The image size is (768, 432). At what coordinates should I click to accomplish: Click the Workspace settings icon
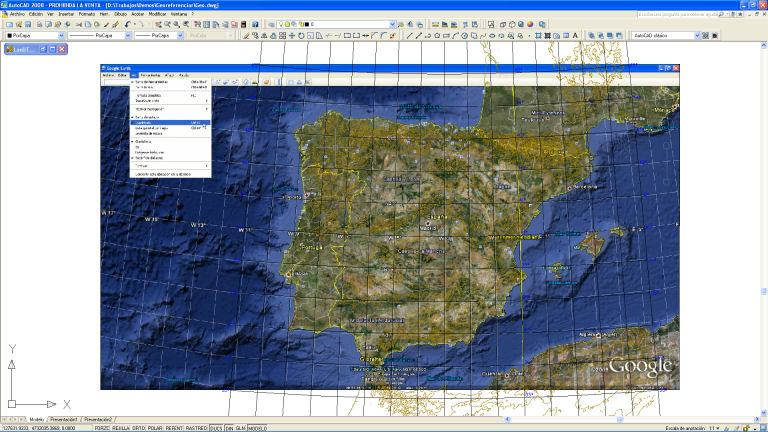click(705, 36)
